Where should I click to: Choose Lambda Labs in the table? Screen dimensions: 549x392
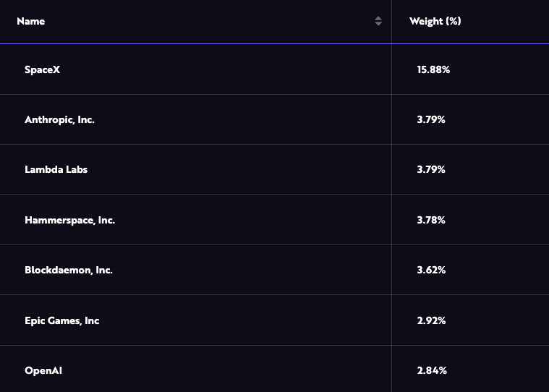[56, 169]
